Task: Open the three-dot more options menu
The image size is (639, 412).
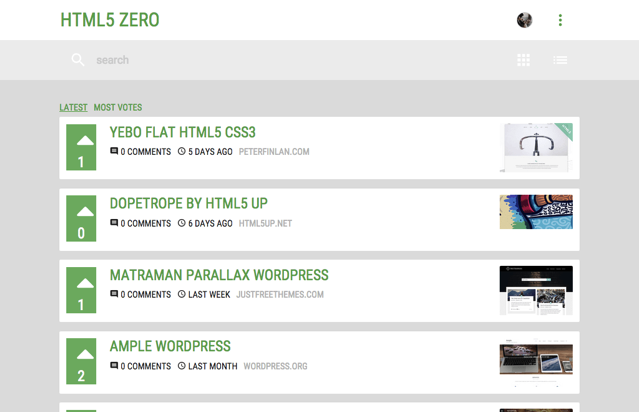Action: point(560,20)
